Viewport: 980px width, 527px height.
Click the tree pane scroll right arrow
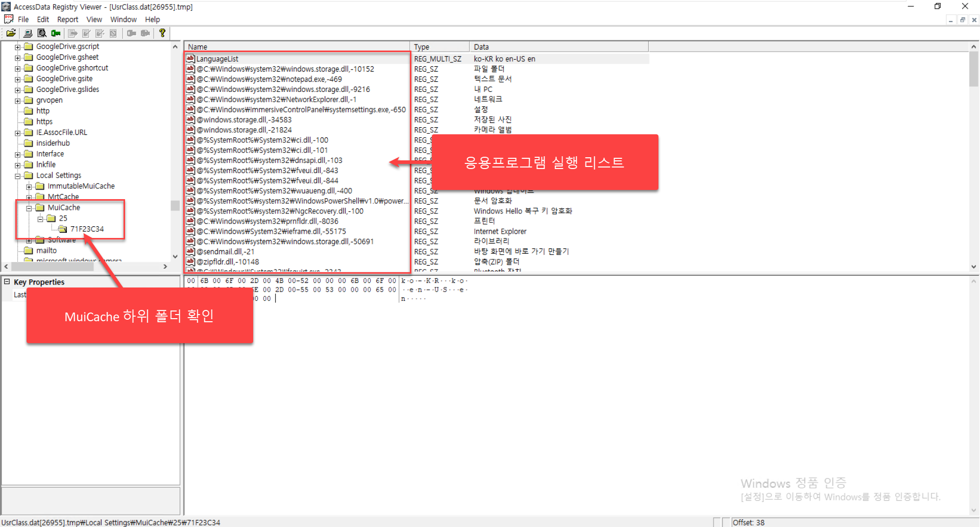(165, 267)
